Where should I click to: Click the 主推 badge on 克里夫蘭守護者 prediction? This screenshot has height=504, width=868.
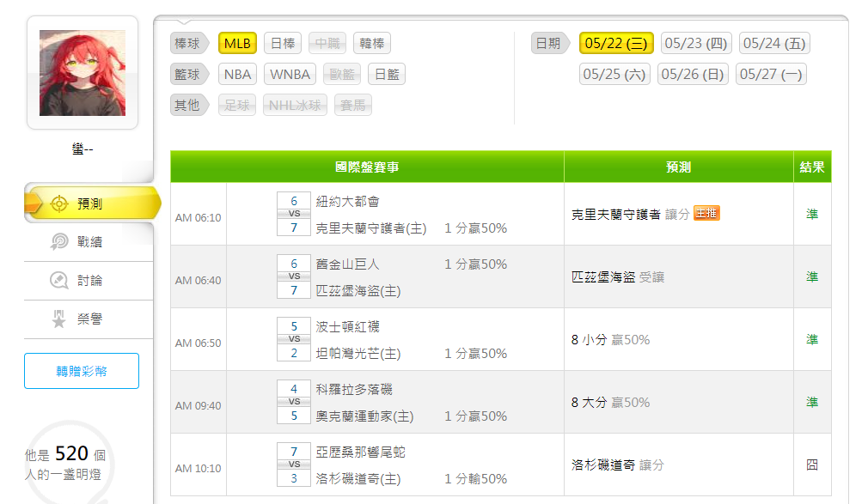pos(706,213)
